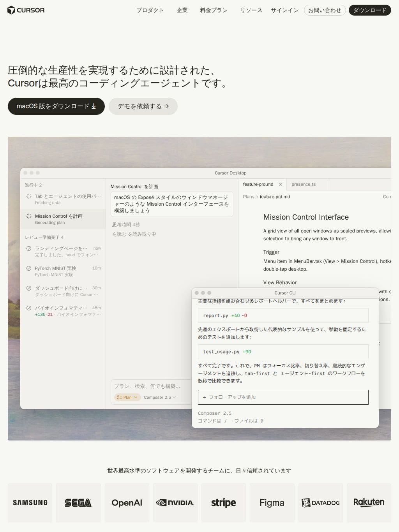Open the Composer 2.5 model dropdown
The height and width of the screenshot is (532, 399).
coord(160,397)
